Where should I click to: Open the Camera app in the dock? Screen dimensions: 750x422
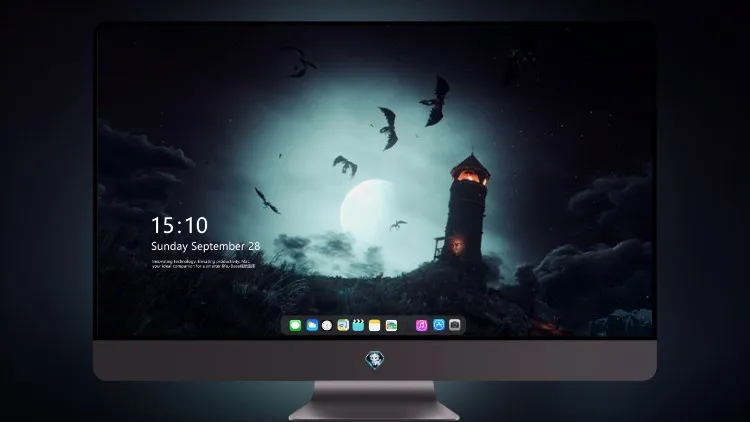[455, 325]
